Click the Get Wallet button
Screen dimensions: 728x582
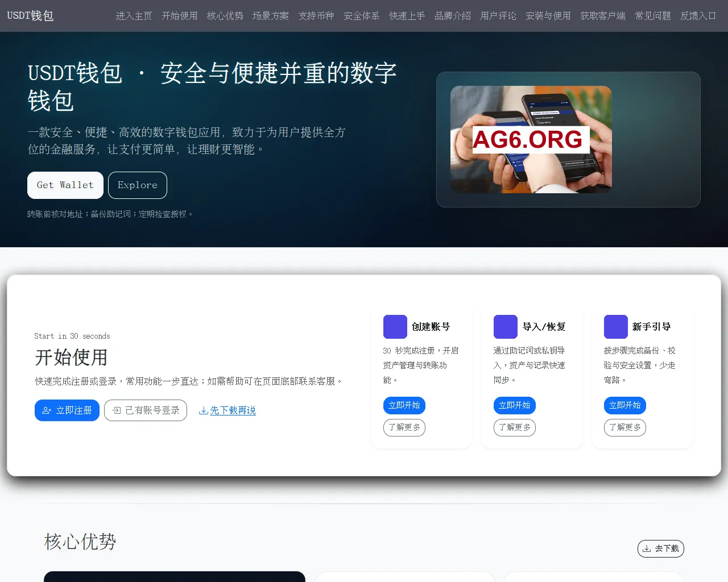tap(65, 185)
